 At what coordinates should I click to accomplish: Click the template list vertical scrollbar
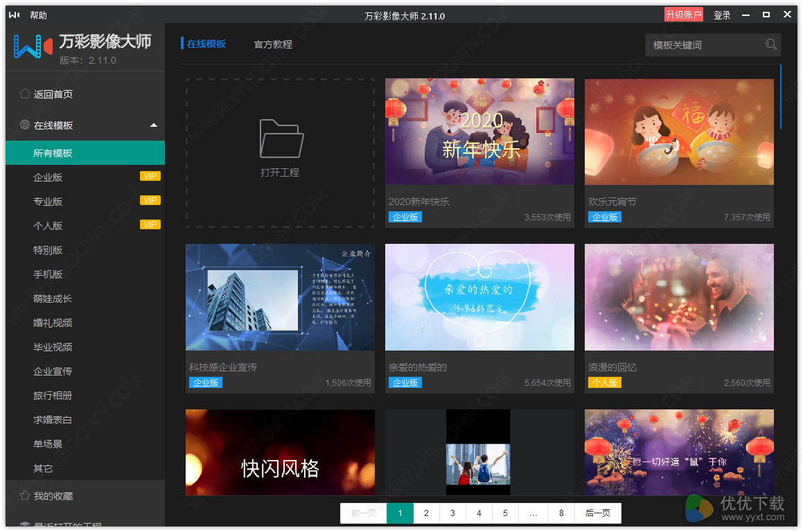pyautogui.click(x=780, y=97)
